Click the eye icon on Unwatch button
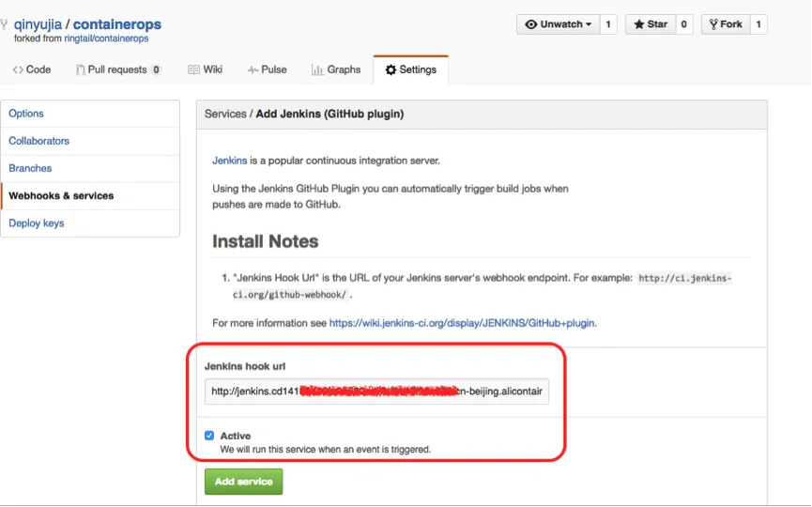812x507 pixels. coord(530,24)
